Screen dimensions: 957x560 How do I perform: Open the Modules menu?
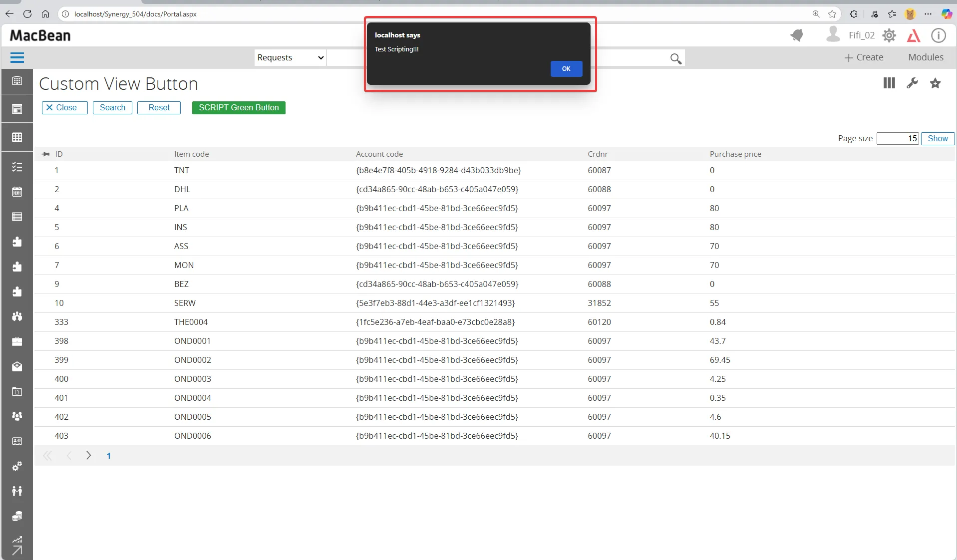click(x=926, y=57)
